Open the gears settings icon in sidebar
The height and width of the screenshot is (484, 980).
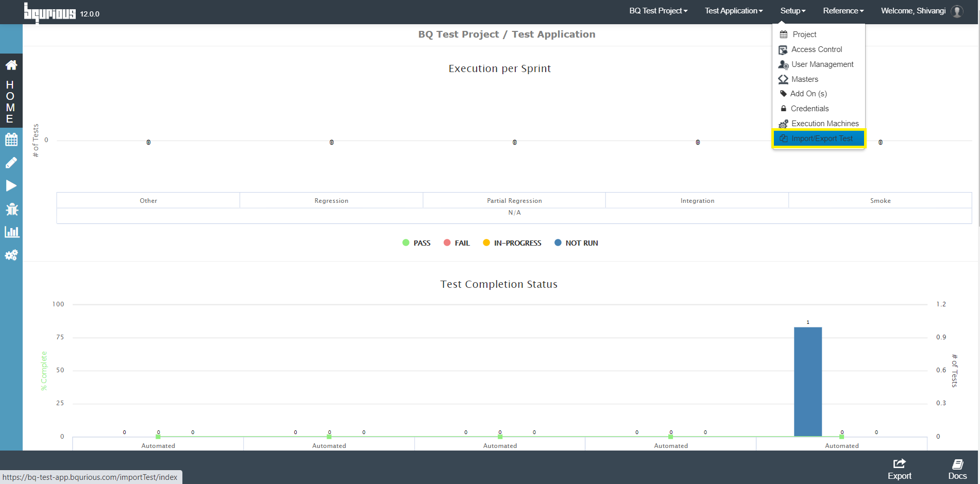coord(11,255)
